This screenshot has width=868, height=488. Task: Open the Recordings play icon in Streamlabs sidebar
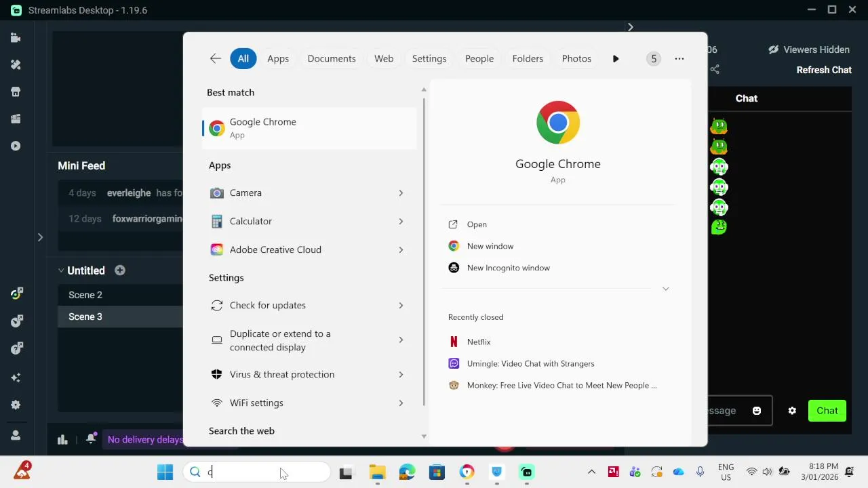click(16, 146)
